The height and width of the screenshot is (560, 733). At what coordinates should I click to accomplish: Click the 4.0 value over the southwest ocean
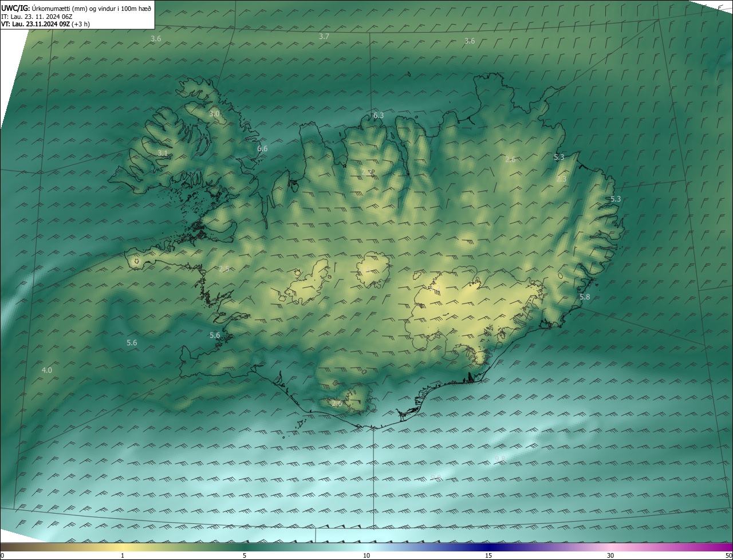point(47,370)
